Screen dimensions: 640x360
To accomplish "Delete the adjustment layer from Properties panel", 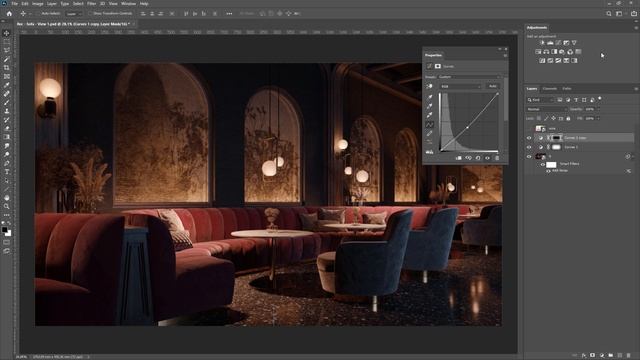I will tap(497, 158).
